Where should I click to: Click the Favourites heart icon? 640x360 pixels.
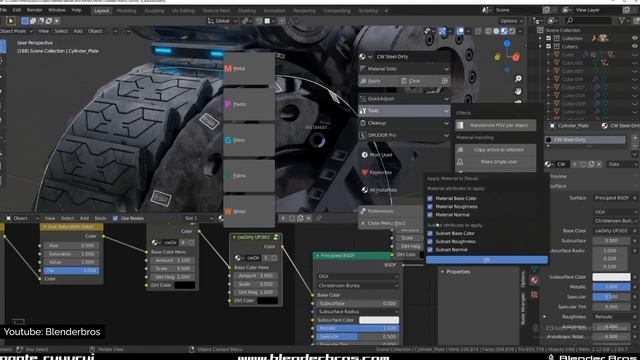364,172
